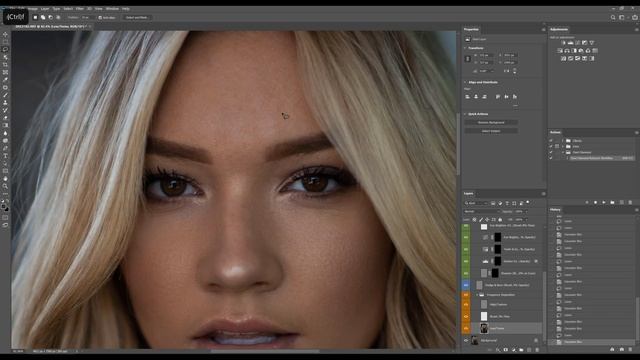Add a Brightness/Contrast adjustment
640x360 pixels.
[x=563, y=42]
